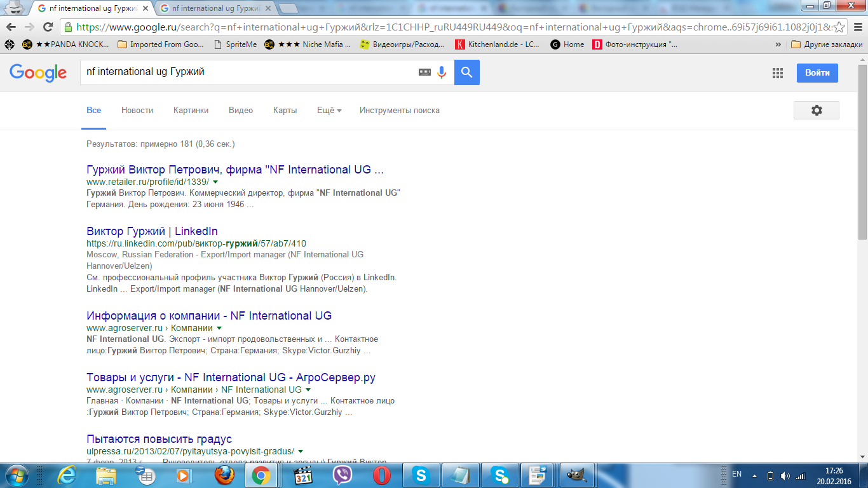Show hidden bookmarks with the » chevron
Viewport: 868px width, 488px height.
click(x=778, y=44)
